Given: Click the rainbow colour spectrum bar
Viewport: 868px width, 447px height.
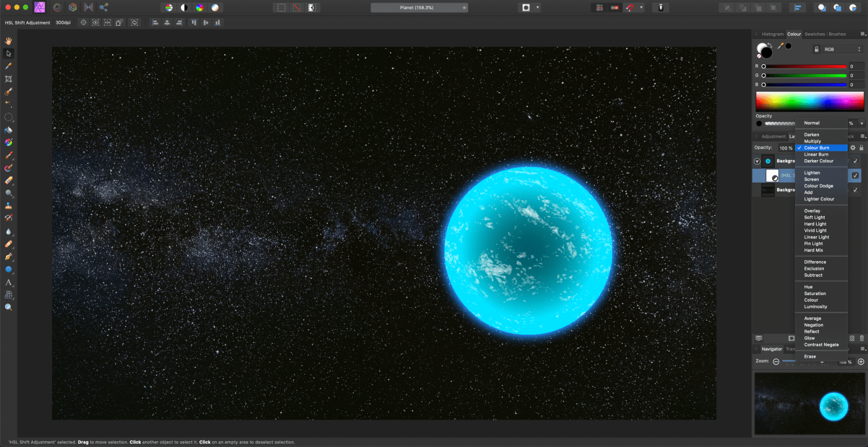Looking at the screenshot, I should click(x=810, y=101).
